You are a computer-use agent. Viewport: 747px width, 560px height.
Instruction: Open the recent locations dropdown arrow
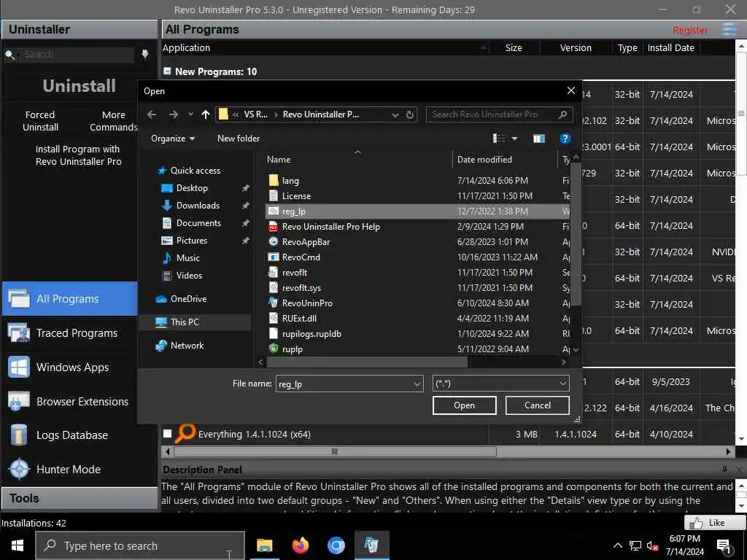[190, 114]
